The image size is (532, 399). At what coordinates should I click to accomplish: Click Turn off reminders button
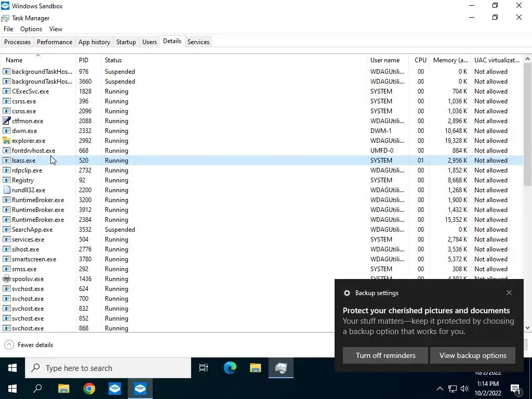coord(385,355)
